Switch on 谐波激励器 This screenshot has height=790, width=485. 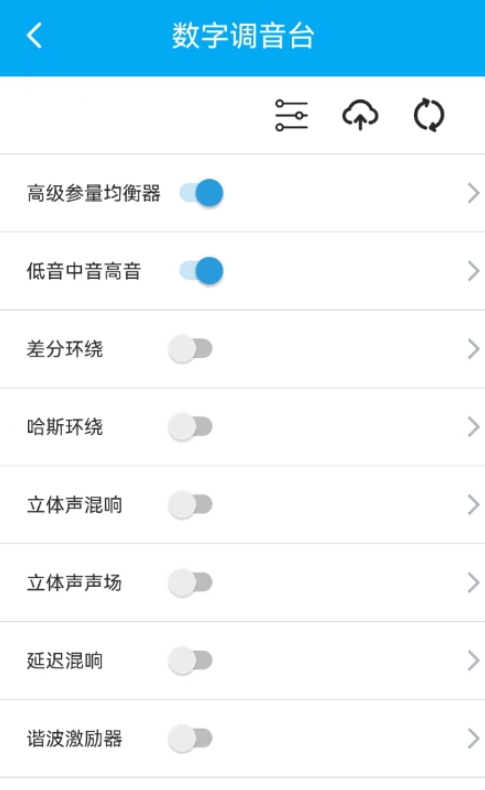click(x=190, y=739)
